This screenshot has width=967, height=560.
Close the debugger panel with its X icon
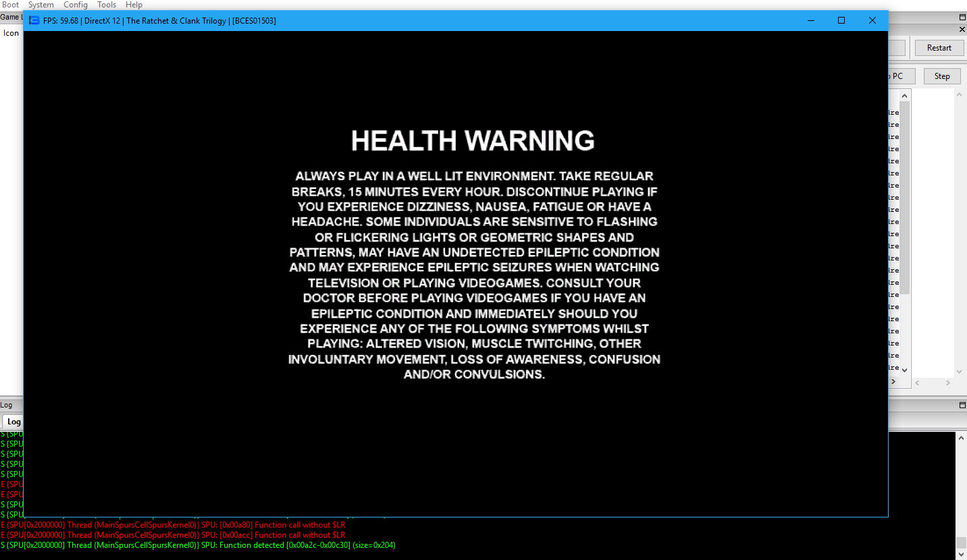click(x=962, y=30)
